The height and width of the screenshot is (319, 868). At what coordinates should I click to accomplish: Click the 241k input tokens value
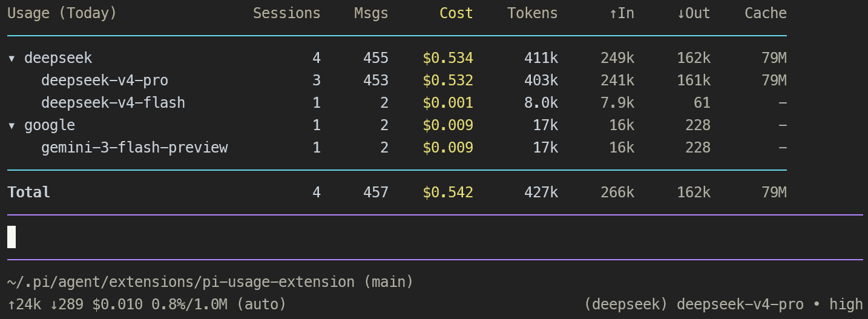coord(617,81)
